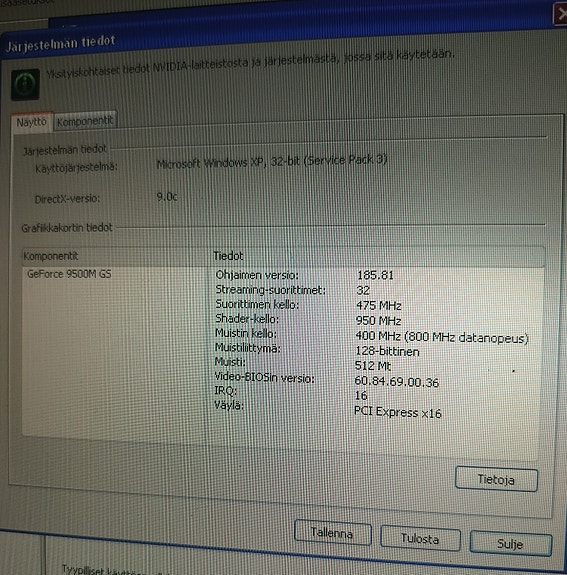Viewport: 567px width, 575px height.
Task: Click the Tietoja button
Action: pyautogui.click(x=496, y=479)
